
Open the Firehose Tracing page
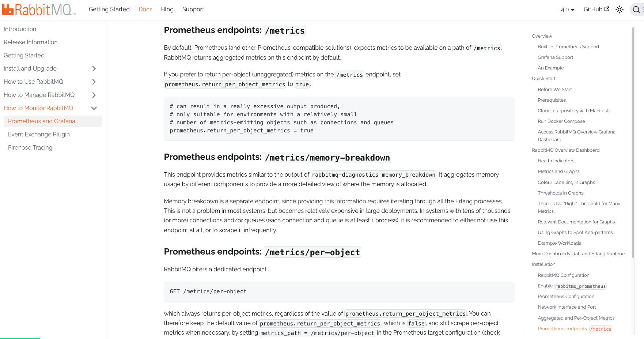click(30, 148)
